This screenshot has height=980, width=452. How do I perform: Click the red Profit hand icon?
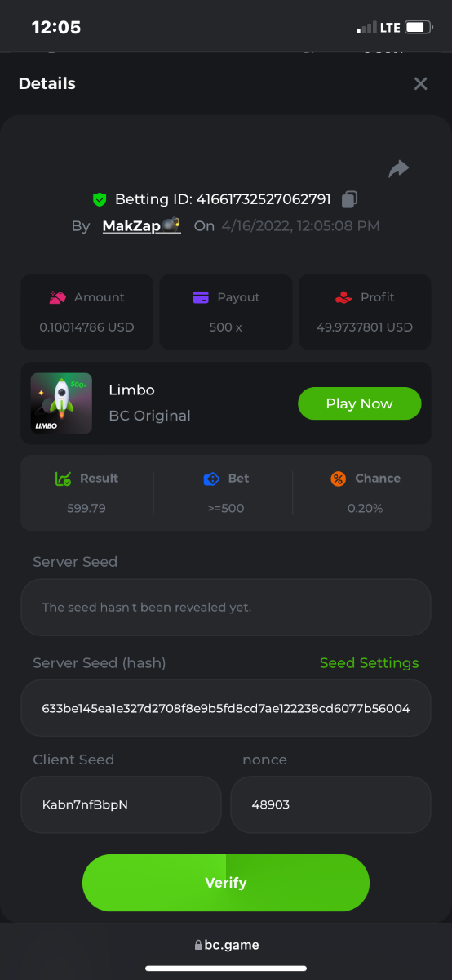tap(343, 298)
